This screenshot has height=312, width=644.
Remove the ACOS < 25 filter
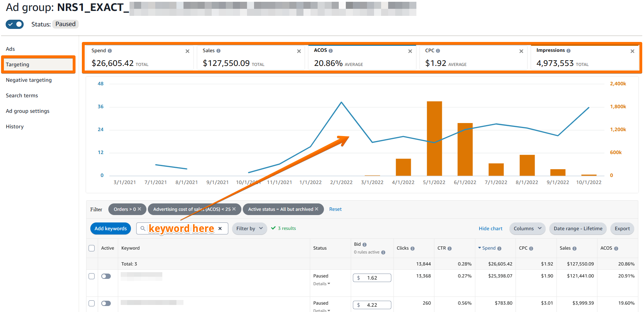(x=234, y=209)
